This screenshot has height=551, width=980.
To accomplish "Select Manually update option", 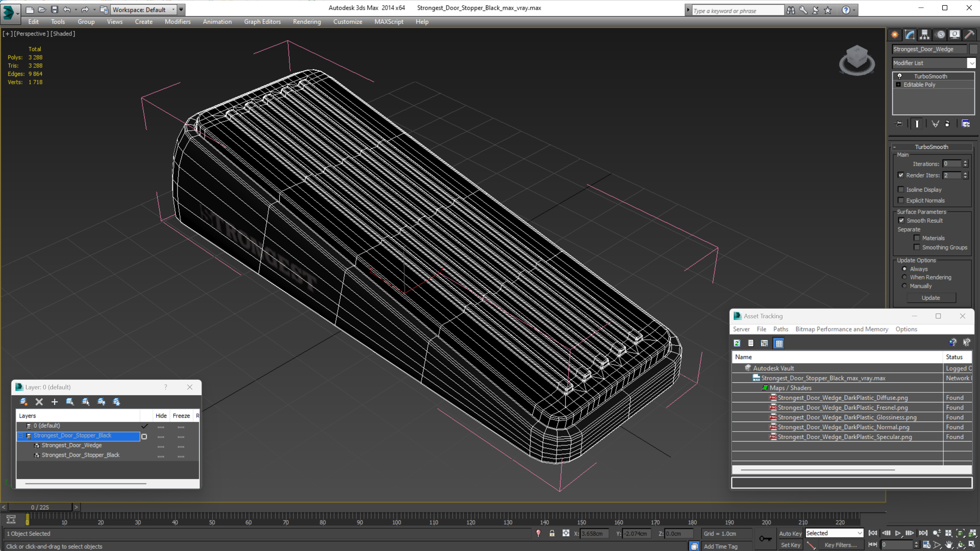I will (x=905, y=286).
